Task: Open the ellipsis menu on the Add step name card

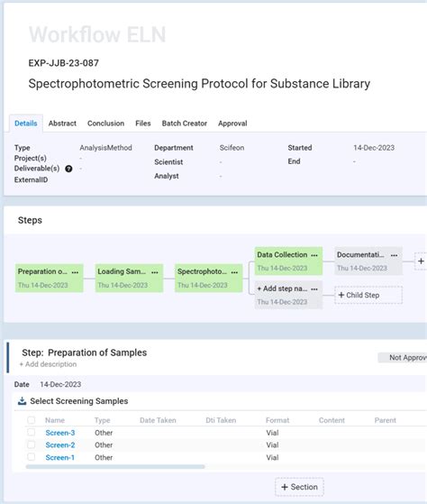Action: [x=314, y=289]
